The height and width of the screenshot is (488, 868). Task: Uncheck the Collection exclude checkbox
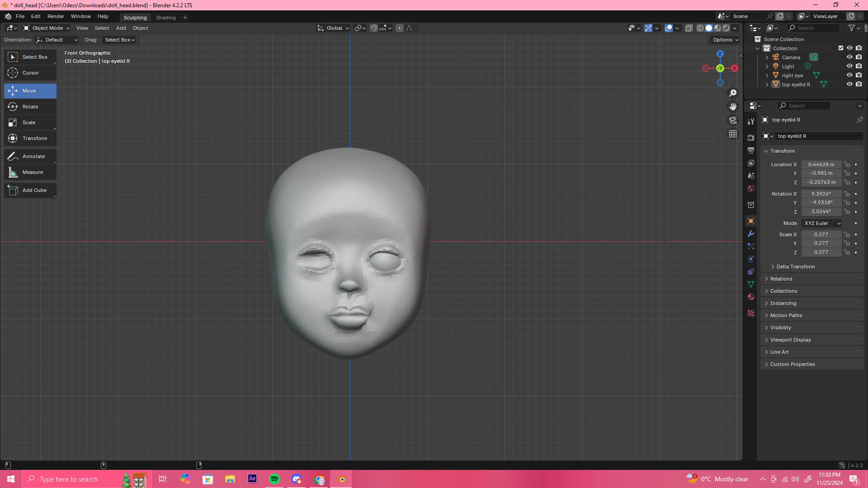pos(841,48)
